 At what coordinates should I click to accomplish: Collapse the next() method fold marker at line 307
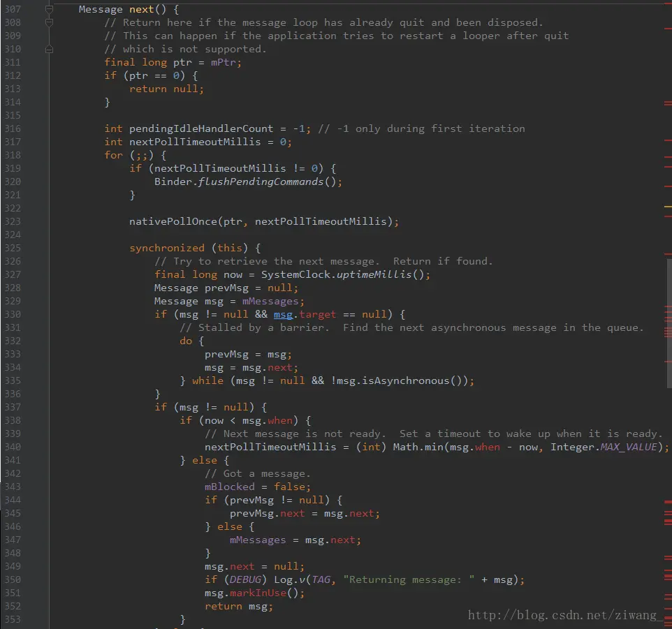point(50,9)
